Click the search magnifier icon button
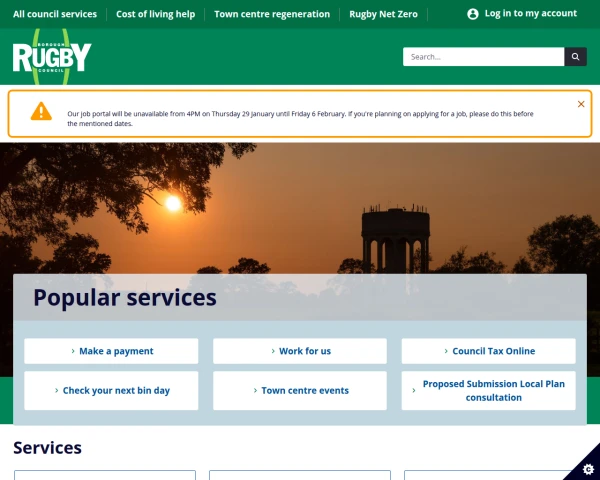The width and height of the screenshot is (600, 480). pyautogui.click(x=575, y=57)
